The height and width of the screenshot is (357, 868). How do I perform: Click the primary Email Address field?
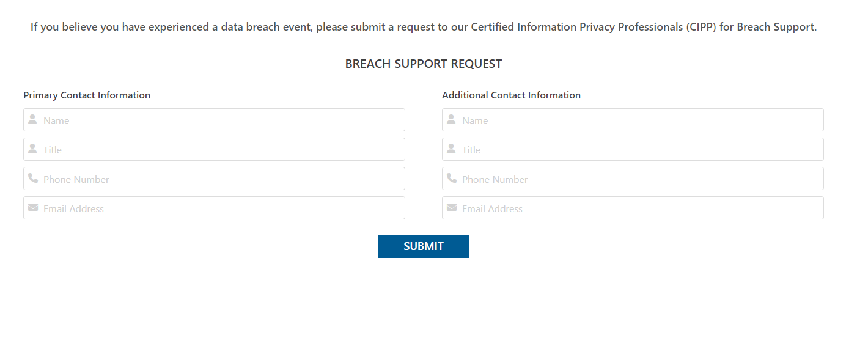214,208
